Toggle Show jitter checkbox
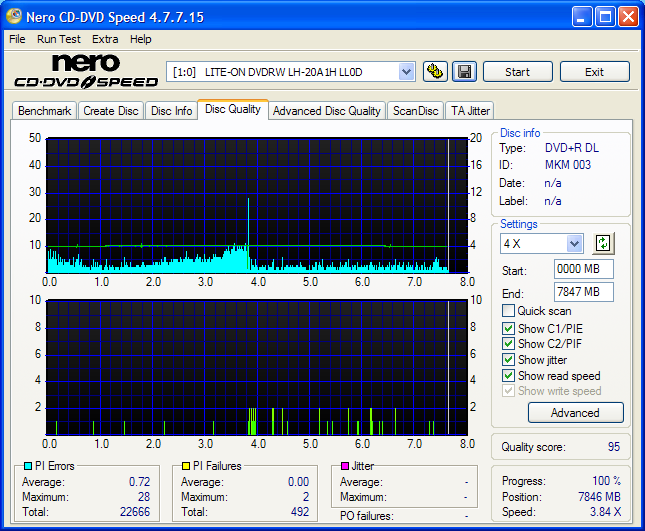The width and height of the screenshot is (645, 531). [x=508, y=359]
